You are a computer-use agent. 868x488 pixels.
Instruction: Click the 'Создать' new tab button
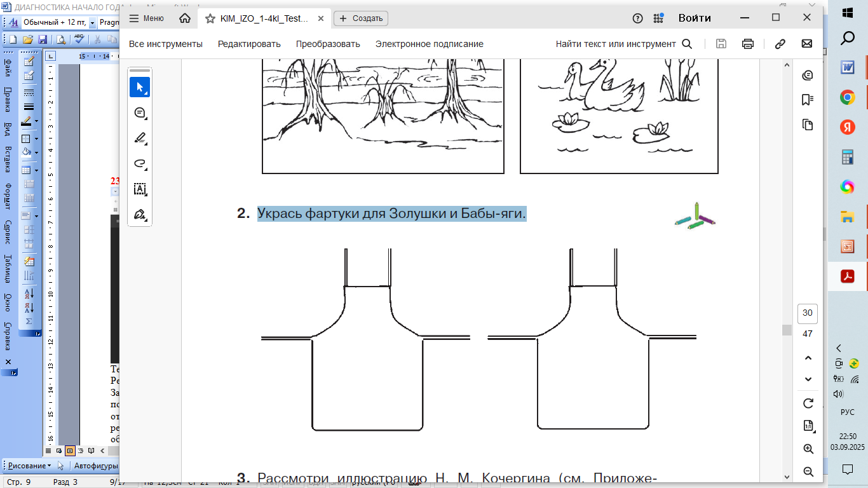pyautogui.click(x=361, y=18)
